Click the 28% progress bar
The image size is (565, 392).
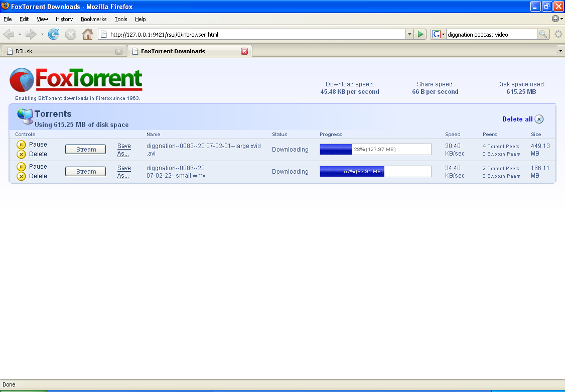pyautogui.click(x=375, y=149)
